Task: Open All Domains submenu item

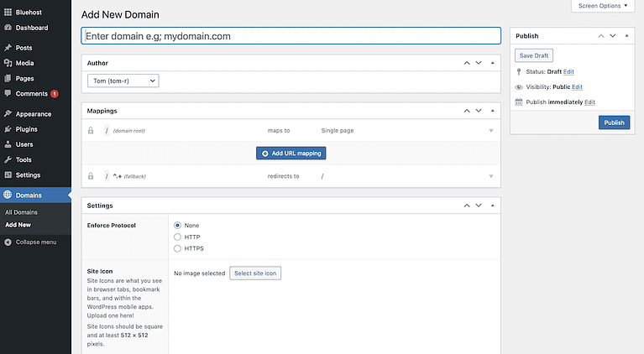Action: click(21, 212)
